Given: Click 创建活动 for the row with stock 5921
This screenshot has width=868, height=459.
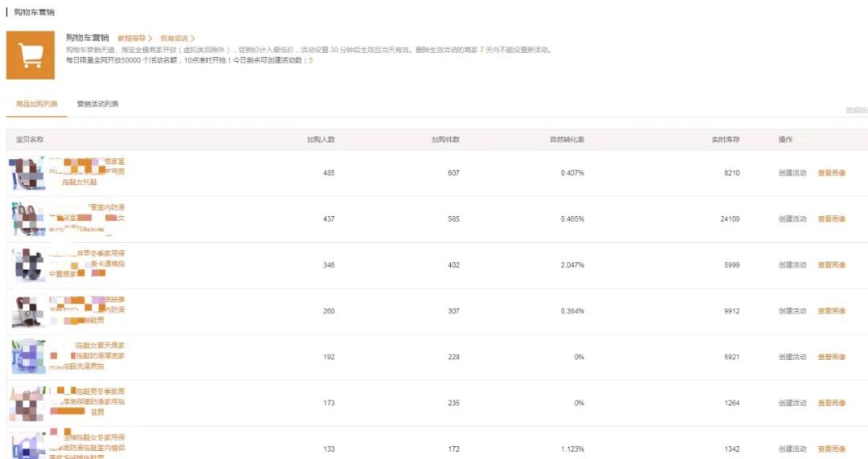Looking at the screenshot, I should 792,357.
